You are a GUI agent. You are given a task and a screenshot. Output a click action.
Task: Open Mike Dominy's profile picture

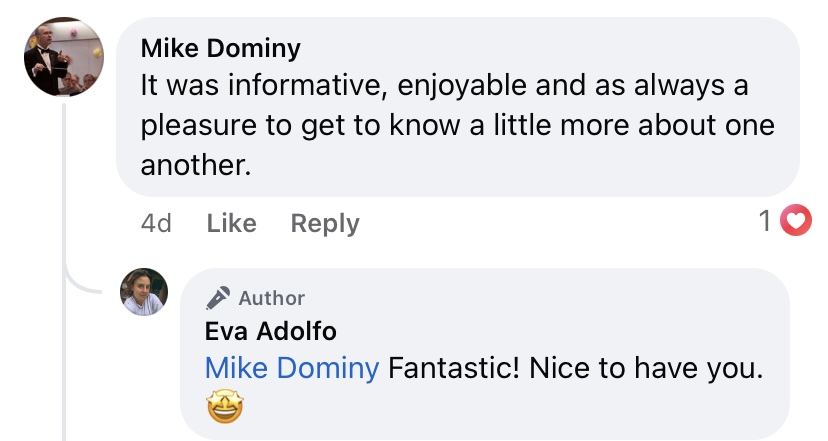(x=62, y=59)
